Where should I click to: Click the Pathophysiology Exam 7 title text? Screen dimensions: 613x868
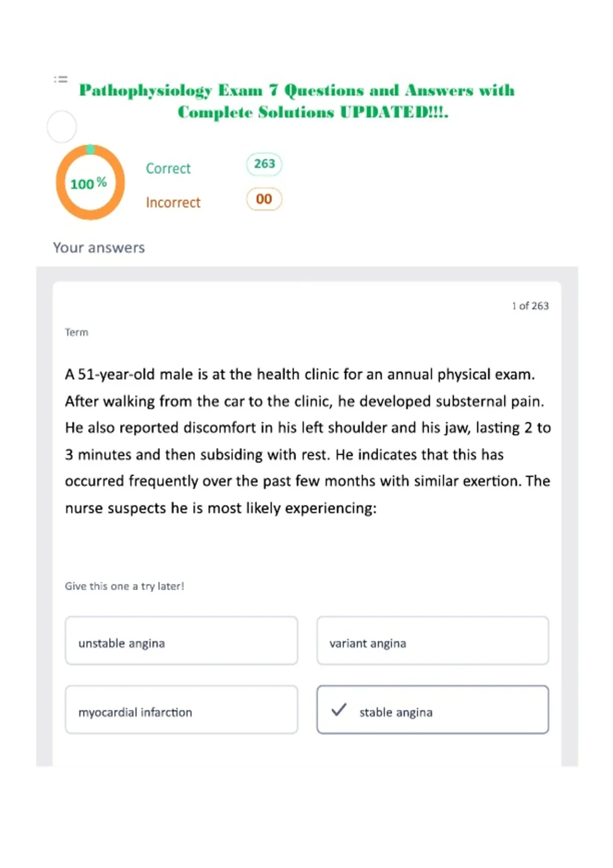click(297, 101)
